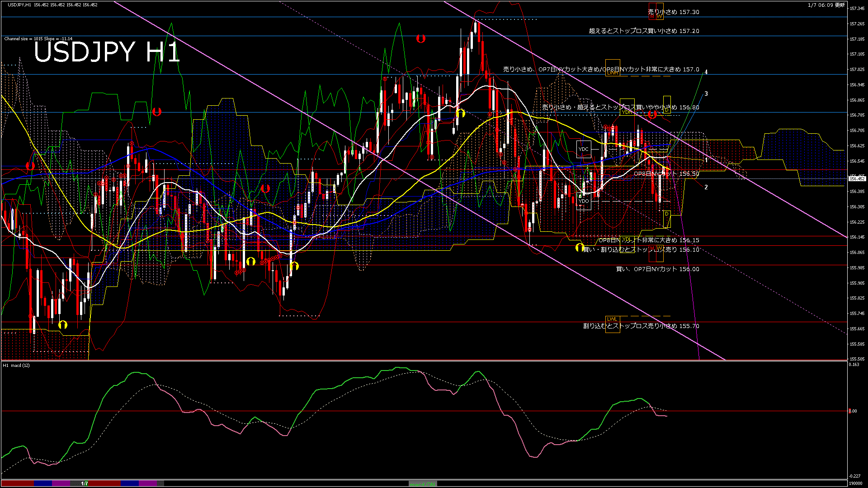Click forecast line label number 2
The height and width of the screenshot is (488, 868).
tap(706, 187)
